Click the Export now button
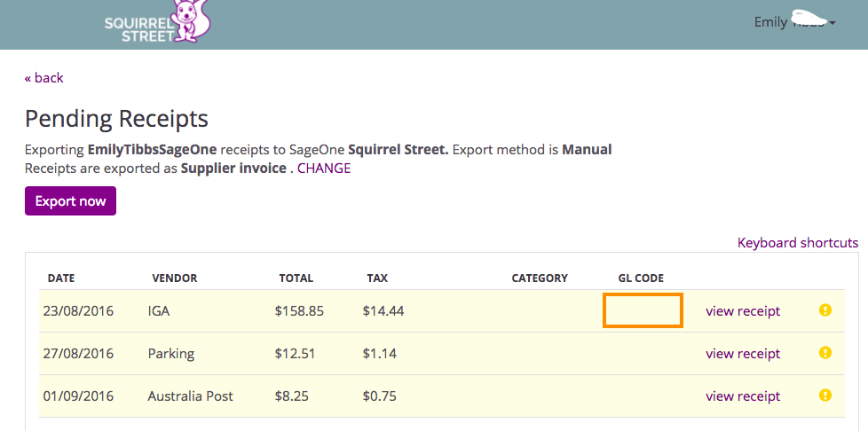The image size is (868, 431). click(70, 200)
